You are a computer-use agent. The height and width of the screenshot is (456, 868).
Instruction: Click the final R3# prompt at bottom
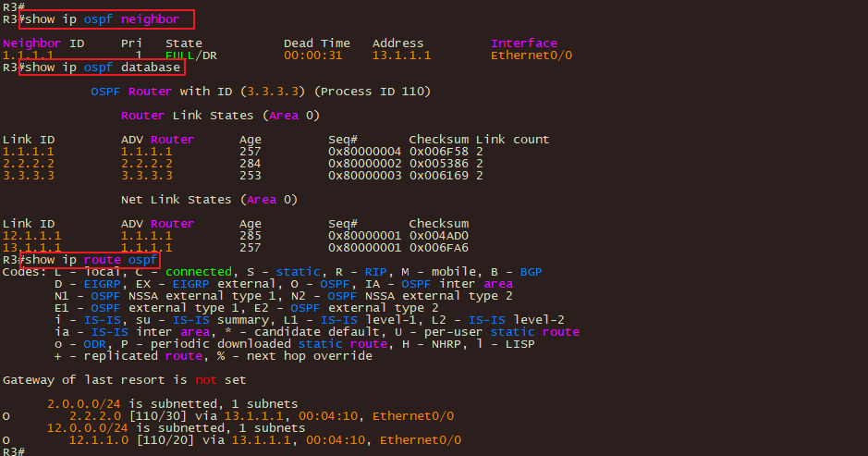pyautogui.click(x=13, y=451)
